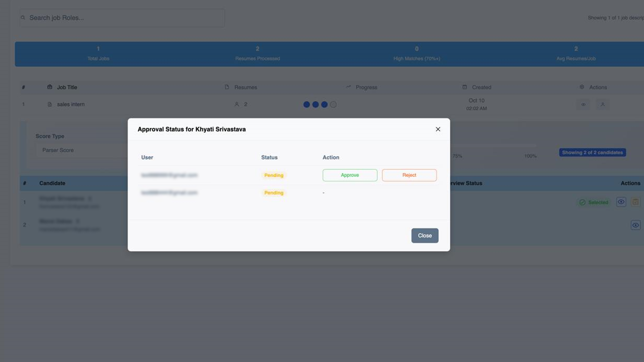Open the interview scheduling icon beside Khyati's eye icon
Viewport: 644px width, 362px height.
click(635, 202)
